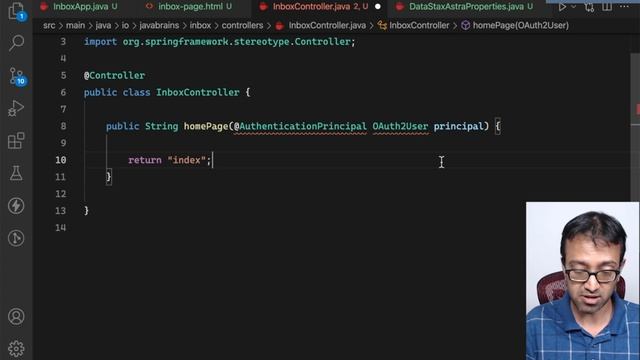
Task: Click the Java icon on the InboxController.java tab
Action: (264, 7)
